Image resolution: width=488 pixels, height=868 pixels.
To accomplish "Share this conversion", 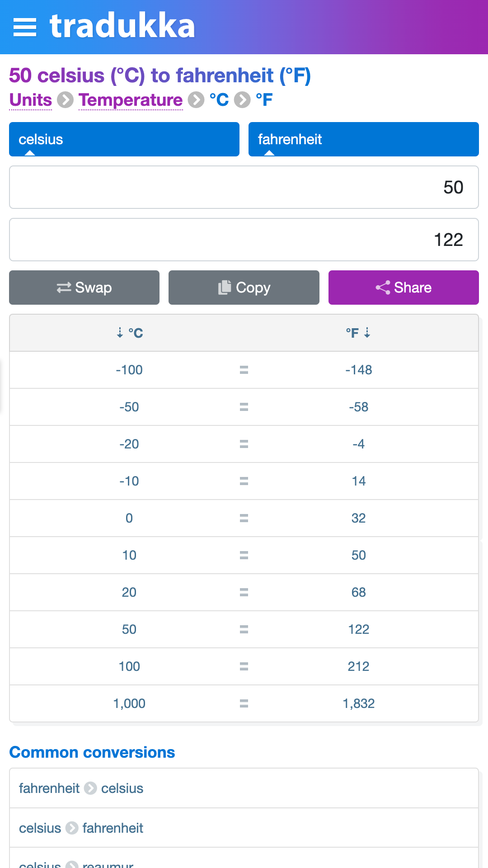I will pos(404,288).
